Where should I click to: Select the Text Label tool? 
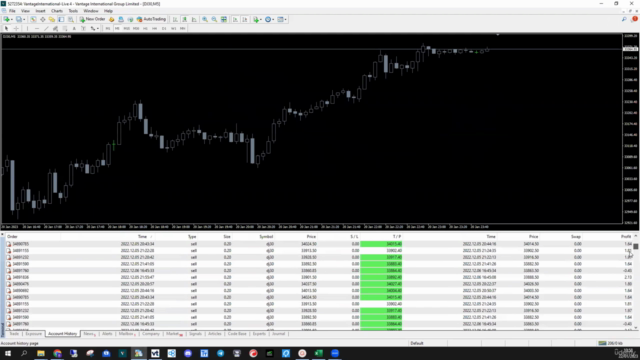[83, 28]
